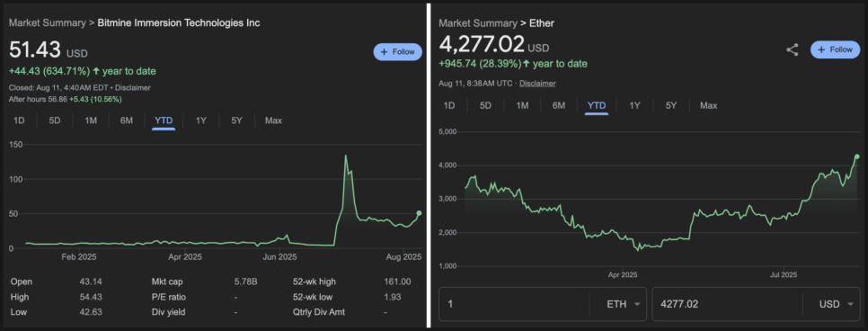This screenshot has width=868, height=331.
Task: Show Max range on Ether chart
Action: coord(709,105)
